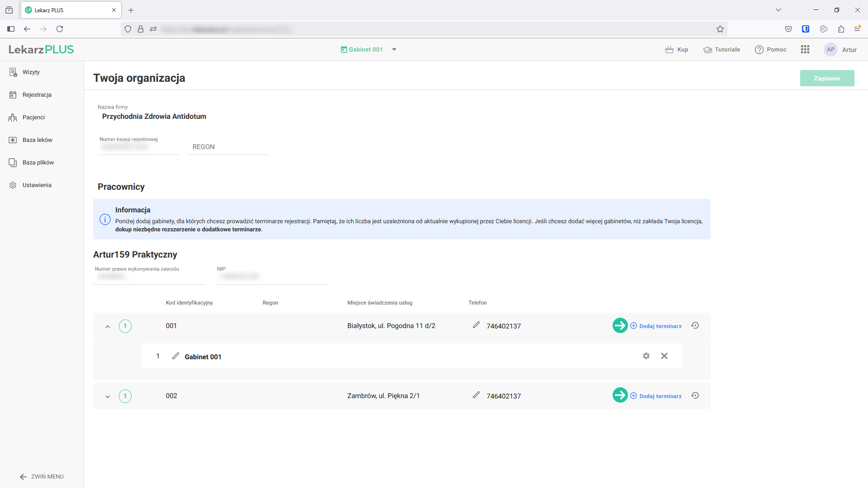Open the Kup shop link
This screenshot has height=488, width=868.
[x=677, y=50]
